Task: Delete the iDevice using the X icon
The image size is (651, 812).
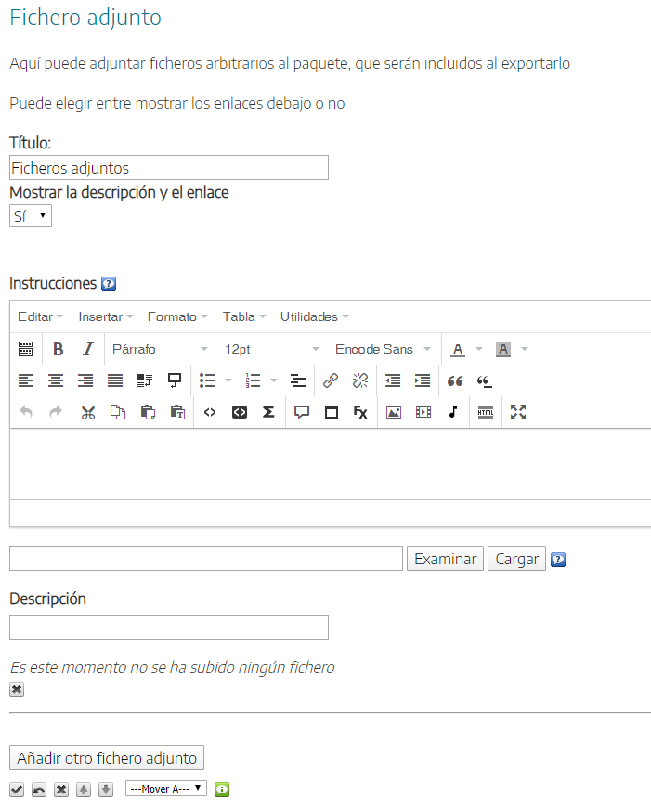Action: [x=61, y=789]
